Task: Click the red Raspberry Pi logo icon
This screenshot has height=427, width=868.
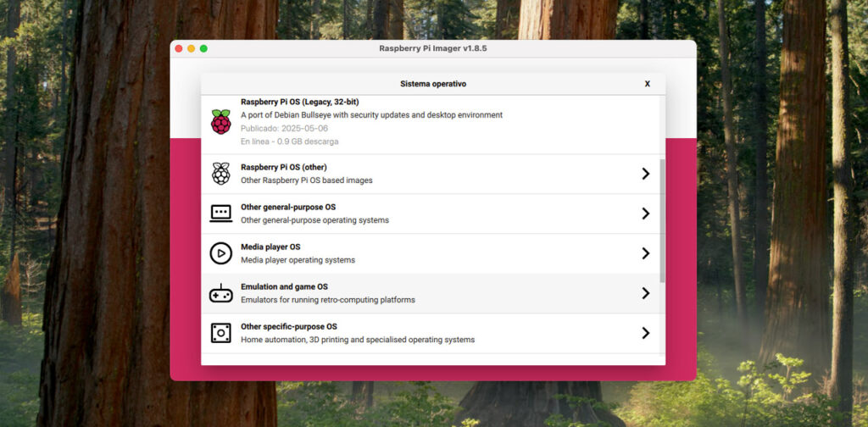Action: coord(220,122)
